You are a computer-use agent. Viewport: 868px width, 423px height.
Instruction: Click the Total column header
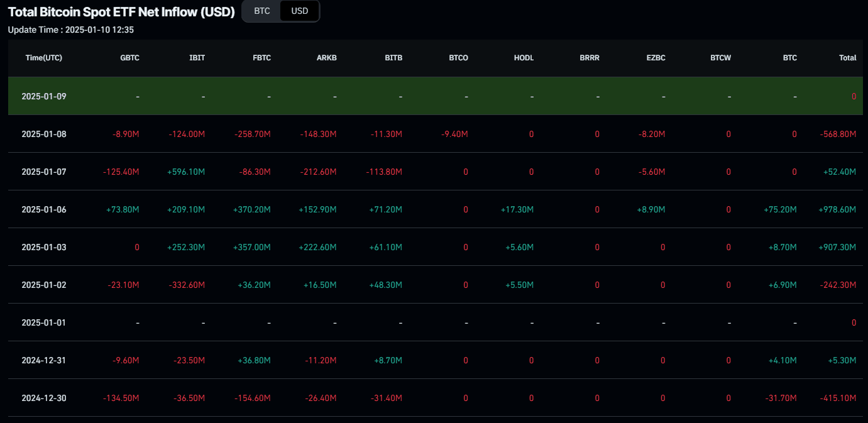(x=847, y=58)
